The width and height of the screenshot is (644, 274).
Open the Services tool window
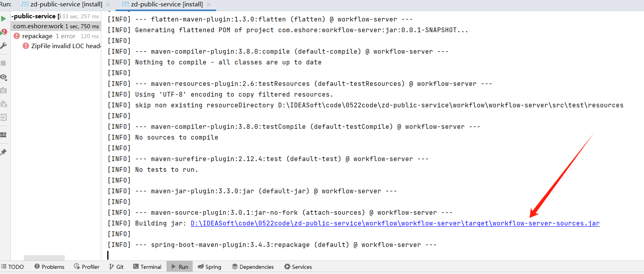click(298, 267)
